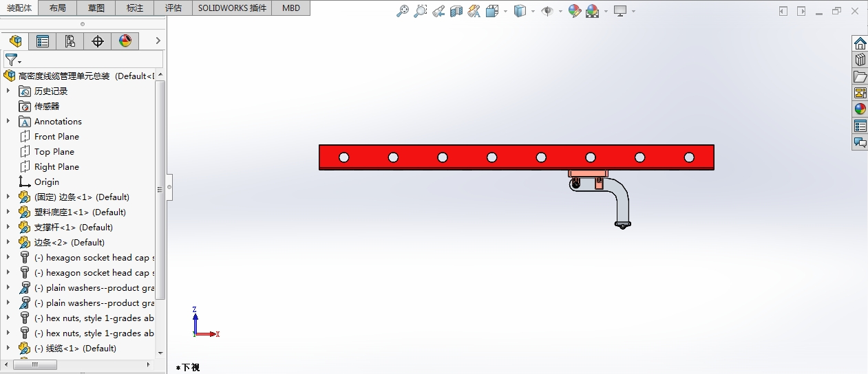The height and width of the screenshot is (374, 868).
Task: Click the feature tree vertical scrollbar
Action: pyautogui.click(x=160, y=189)
